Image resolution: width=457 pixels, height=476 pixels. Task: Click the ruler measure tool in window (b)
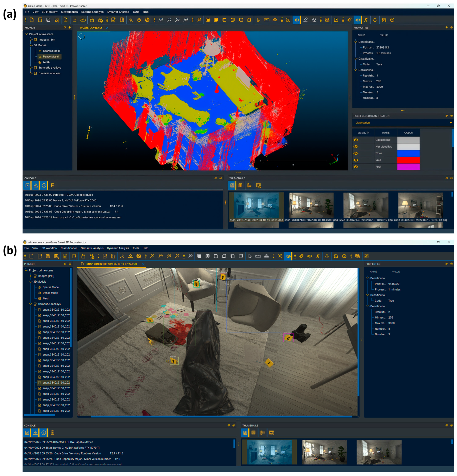(258, 256)
